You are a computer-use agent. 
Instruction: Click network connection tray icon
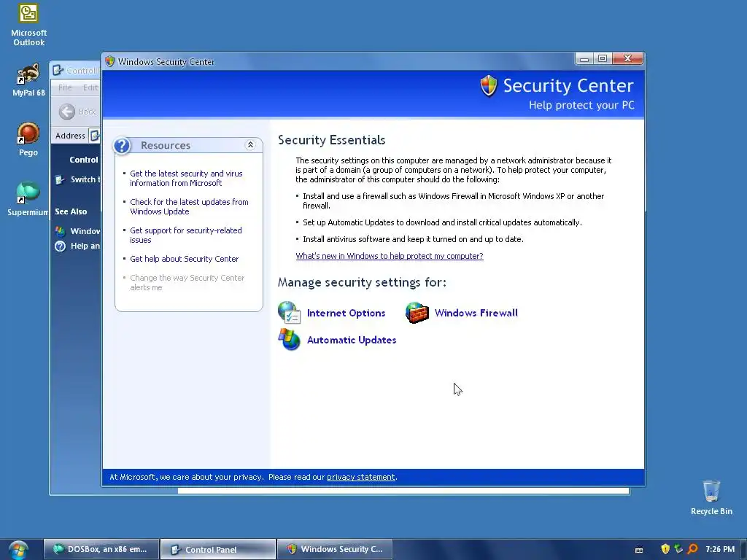tap(678, 549)
